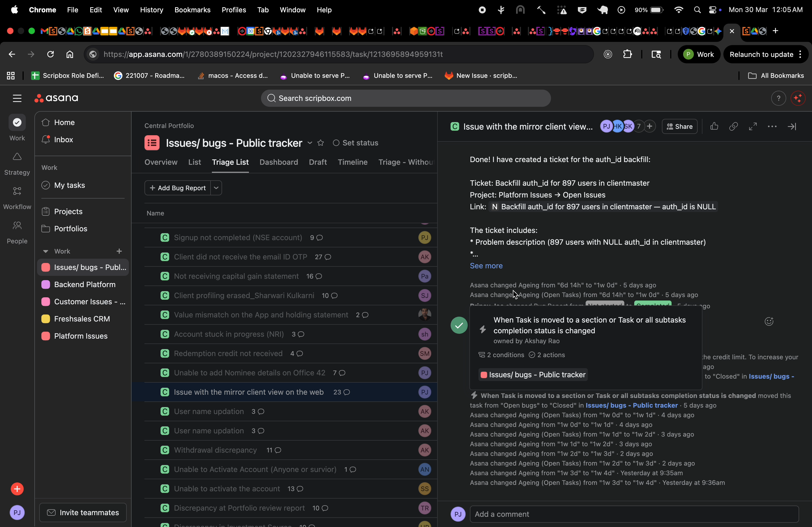Open the History menu in menu bar
This screenshot has width=812, height=527.
click(x=151, y=10)
